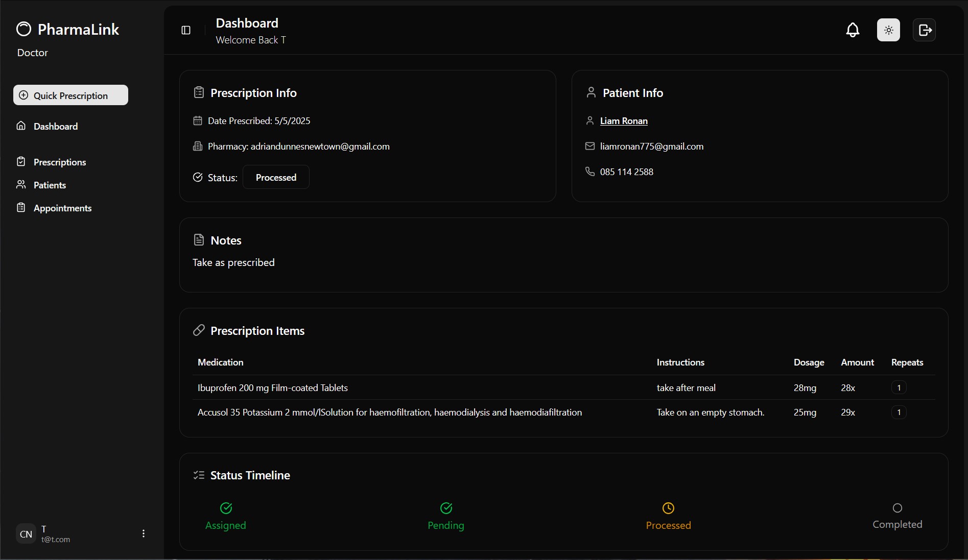968x560 pixels.
Task: Click the Pending checkmark timeline icon
Action: pos(446,508)
